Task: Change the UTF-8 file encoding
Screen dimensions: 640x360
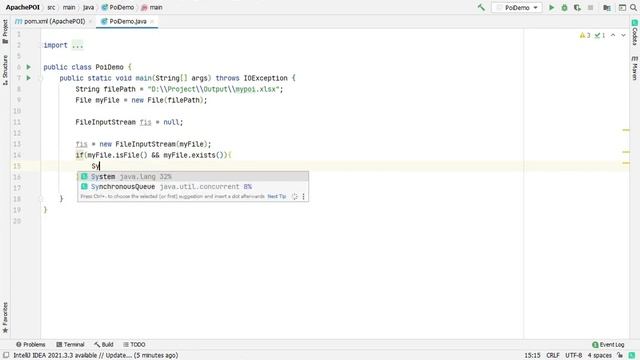Action: pyautogui.click(x=573, y=356)
